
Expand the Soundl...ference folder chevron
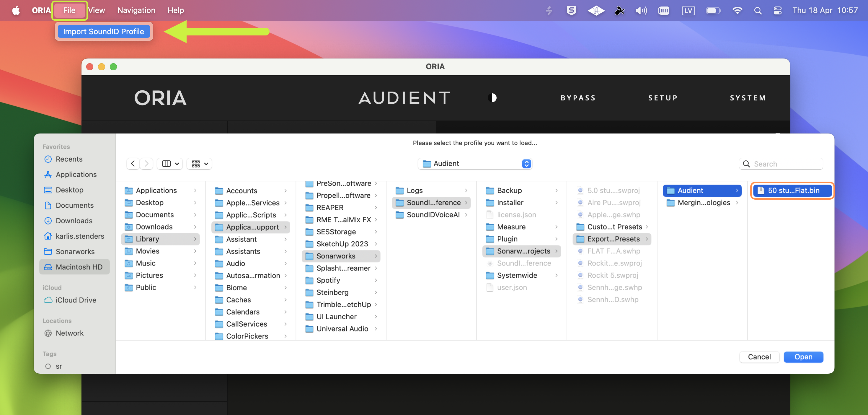466,203
